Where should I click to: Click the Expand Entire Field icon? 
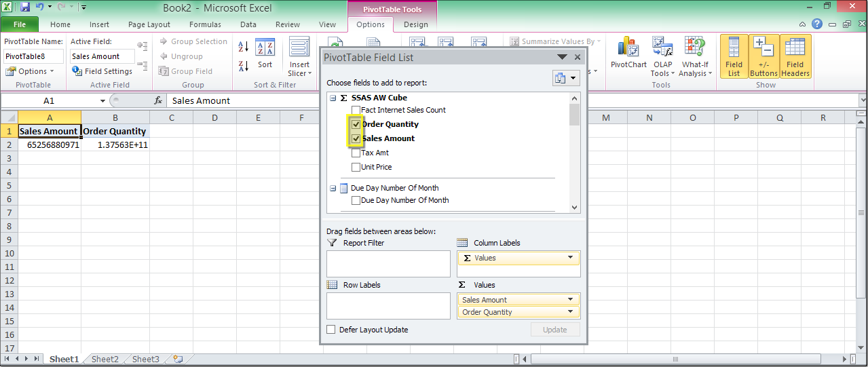click(x=143, y=46)
